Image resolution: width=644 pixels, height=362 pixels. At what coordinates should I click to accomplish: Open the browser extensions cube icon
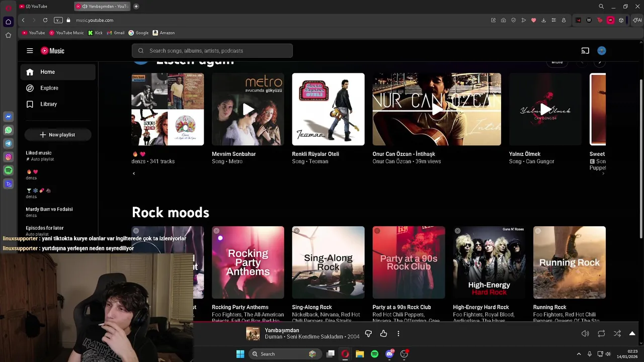(x=621, y=20)
